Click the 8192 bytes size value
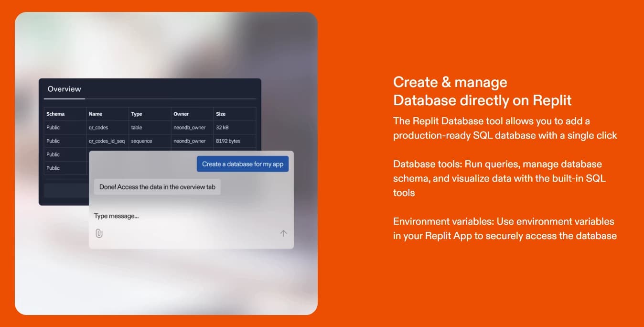This screenshot has height=327, width=644. (228, 141)
